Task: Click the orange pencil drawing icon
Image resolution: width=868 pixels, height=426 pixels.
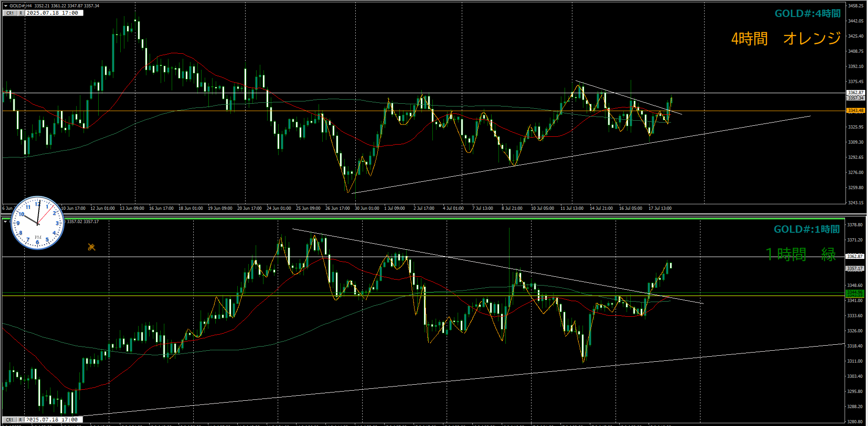Action: coord(91,247)
